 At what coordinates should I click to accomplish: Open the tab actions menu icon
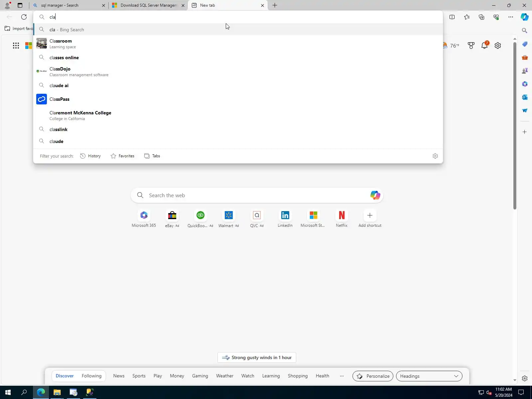pyautogui.click(x=20, y=5)
